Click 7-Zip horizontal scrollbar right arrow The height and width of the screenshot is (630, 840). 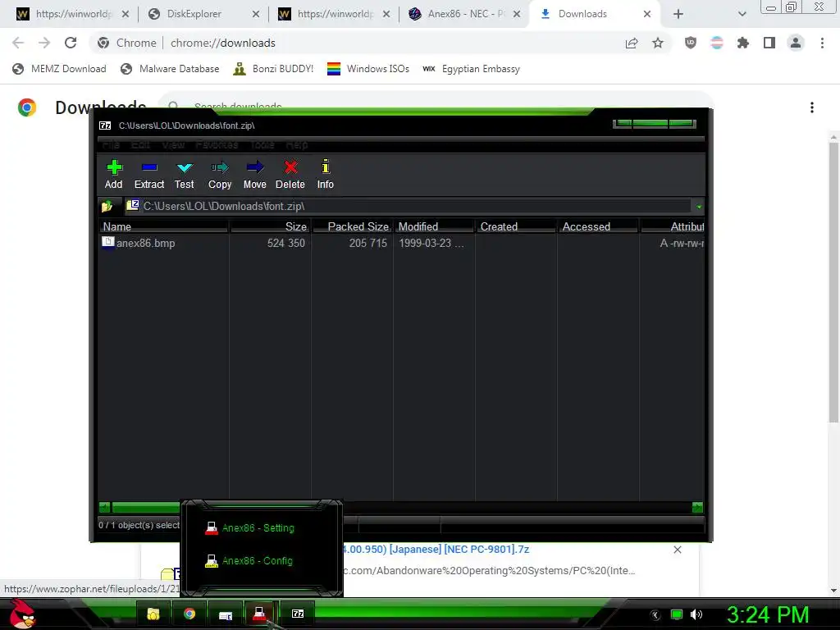click(697, 507)
